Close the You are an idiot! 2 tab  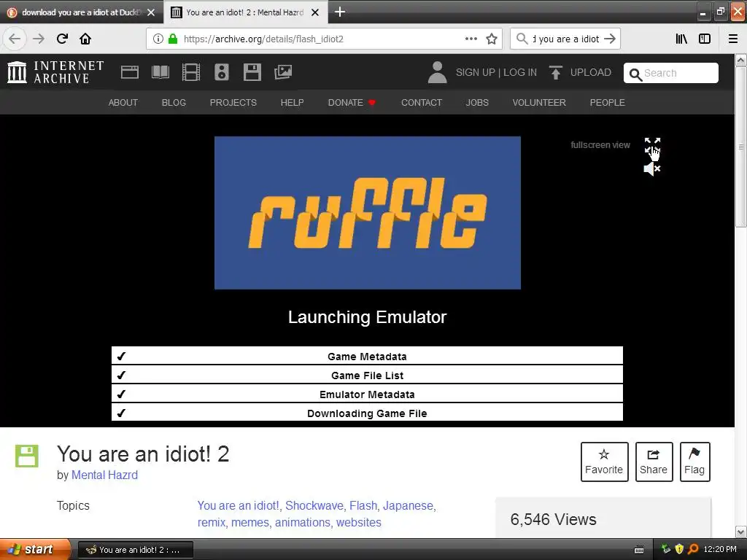pyautogui.click(x=315, y=12)
